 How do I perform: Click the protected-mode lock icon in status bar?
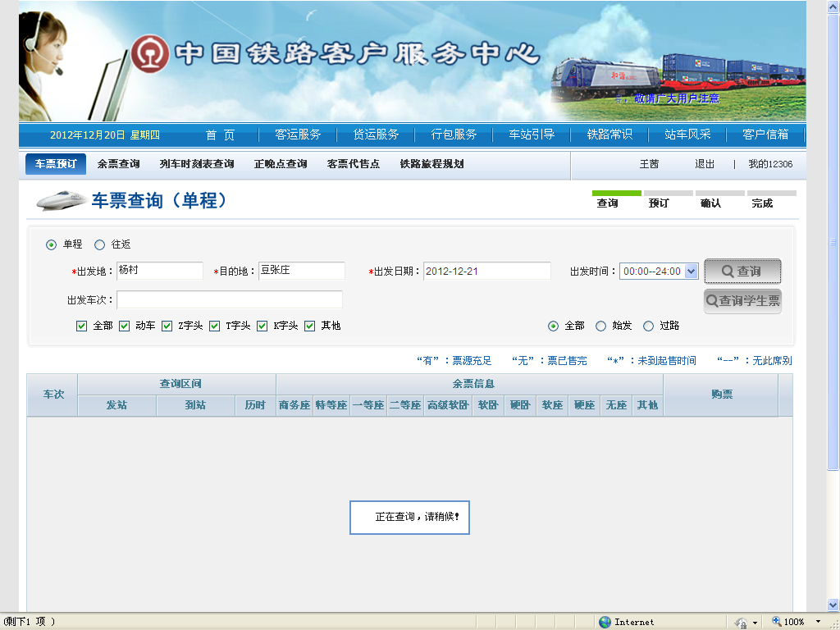tap(741, 623)
